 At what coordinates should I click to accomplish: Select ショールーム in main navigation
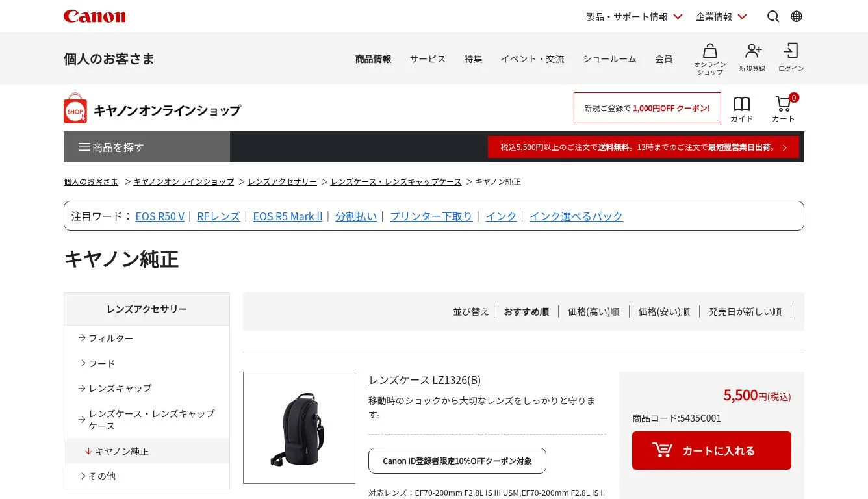pos(609,59)
